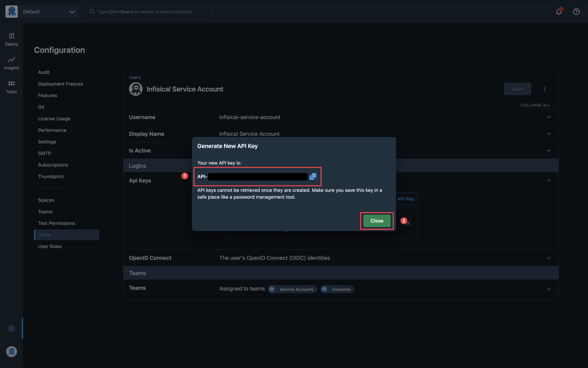Click the Display Name value text
The image size is (588, 368).
click(x=249, y=134)
